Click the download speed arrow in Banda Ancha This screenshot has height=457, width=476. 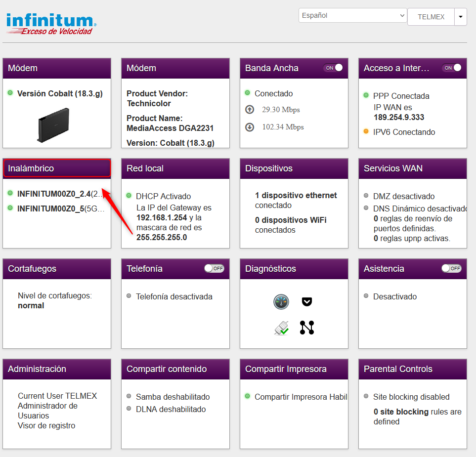coord(250,126)
